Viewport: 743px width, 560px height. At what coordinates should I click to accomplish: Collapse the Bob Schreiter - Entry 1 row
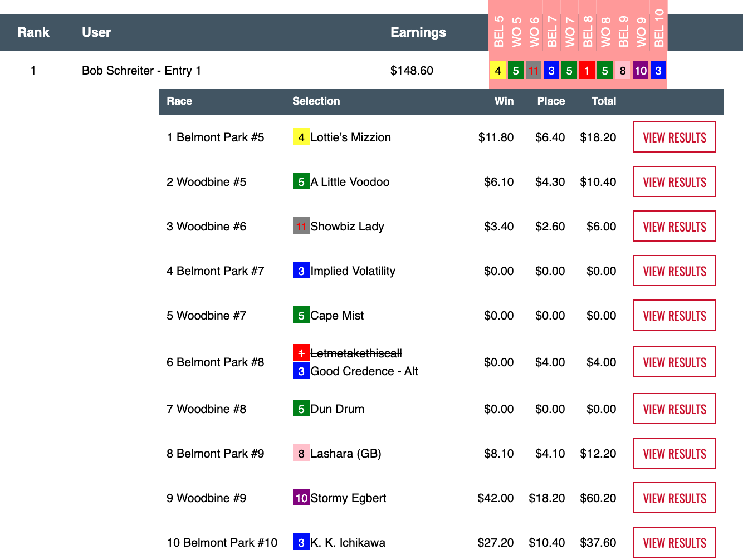tap(141, 71)
